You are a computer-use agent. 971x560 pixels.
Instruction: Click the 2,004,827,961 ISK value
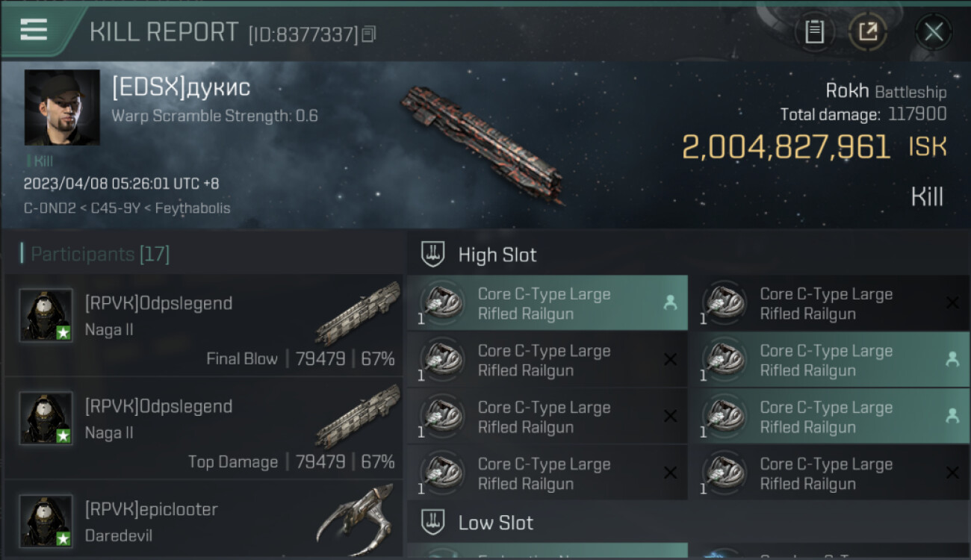pos(786,147)
